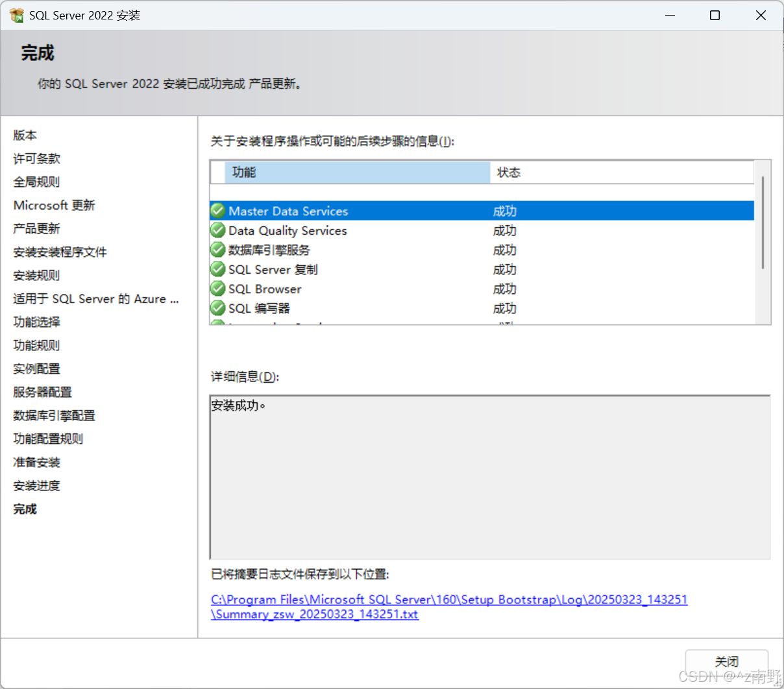
Task: Click the success icon for 数据库引擎服务
Action: [x=217, y=249]
